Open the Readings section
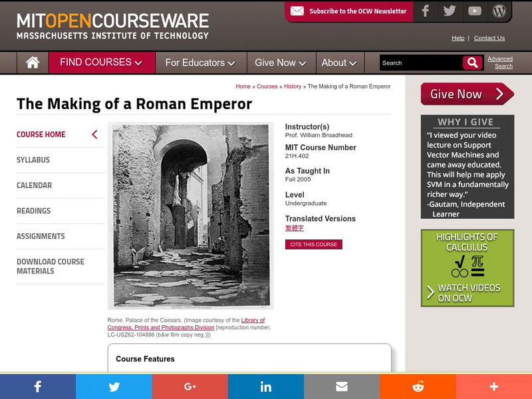The image size is (532, 399). (34, 211)
